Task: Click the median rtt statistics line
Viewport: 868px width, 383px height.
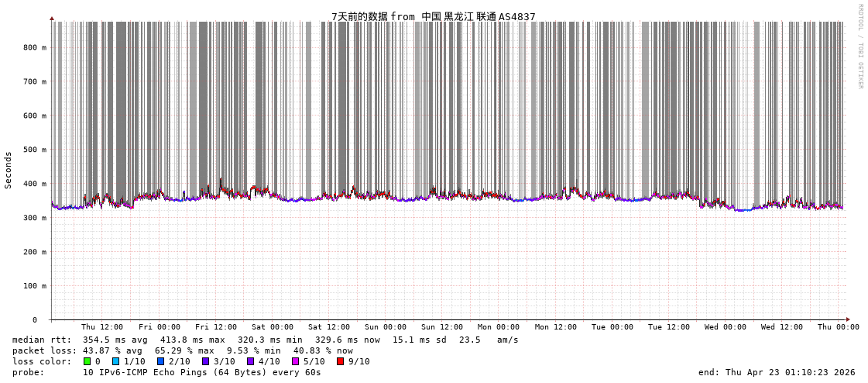Action: [265, 340]
